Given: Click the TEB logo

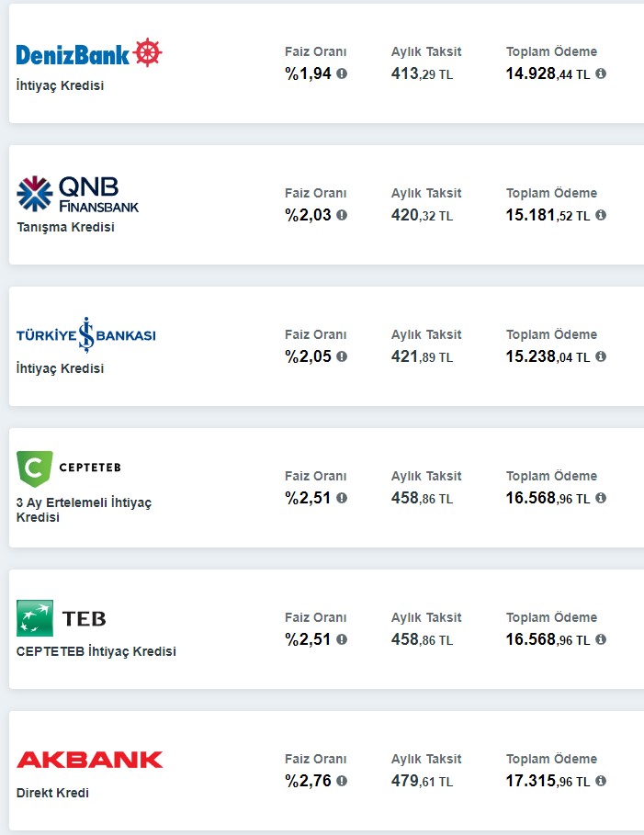Looking at the screenshot, I should pyautogui.click(x=62, y=618).
